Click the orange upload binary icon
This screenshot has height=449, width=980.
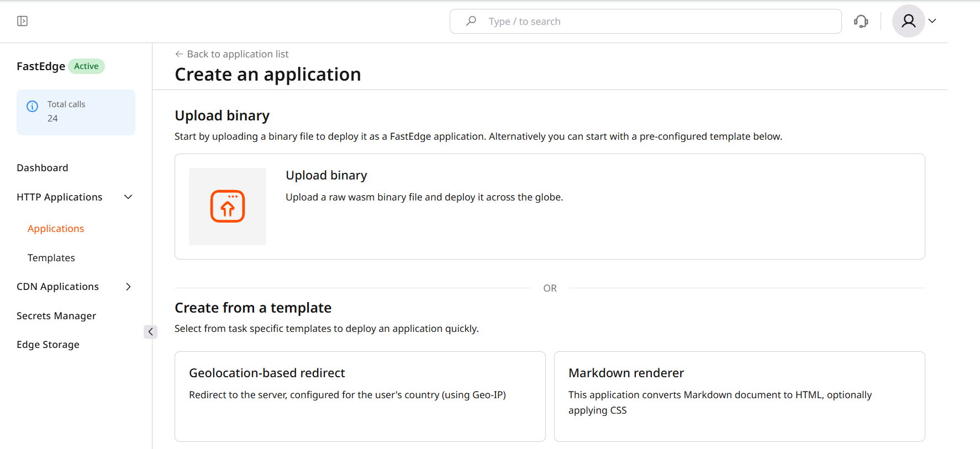228,207
